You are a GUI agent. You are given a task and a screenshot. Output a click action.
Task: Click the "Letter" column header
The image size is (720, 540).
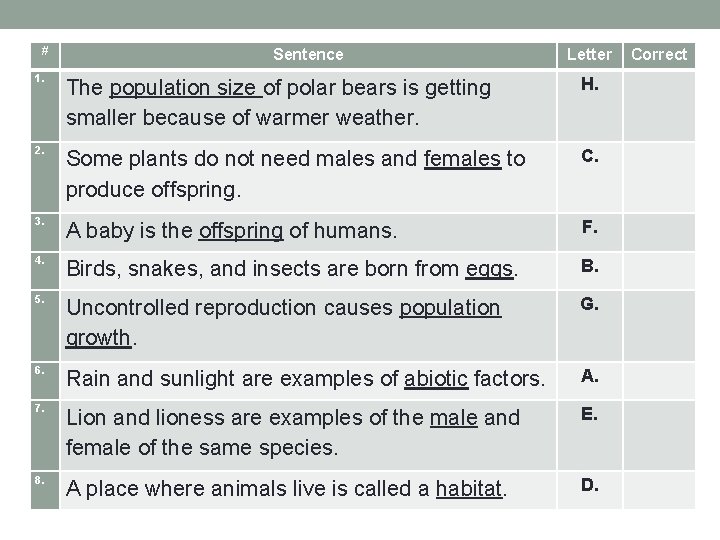click(x=589, y=54)
